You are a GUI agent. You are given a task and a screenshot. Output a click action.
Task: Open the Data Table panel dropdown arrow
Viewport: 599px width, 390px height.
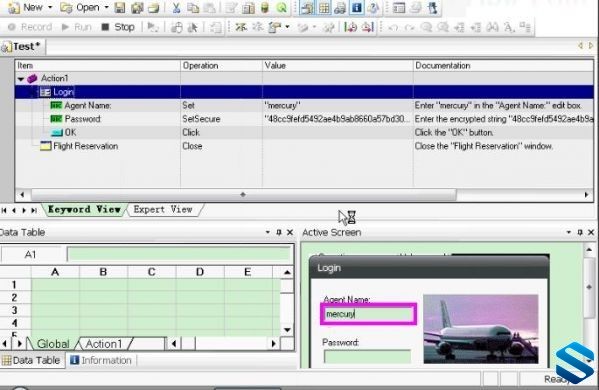(267, 232)
